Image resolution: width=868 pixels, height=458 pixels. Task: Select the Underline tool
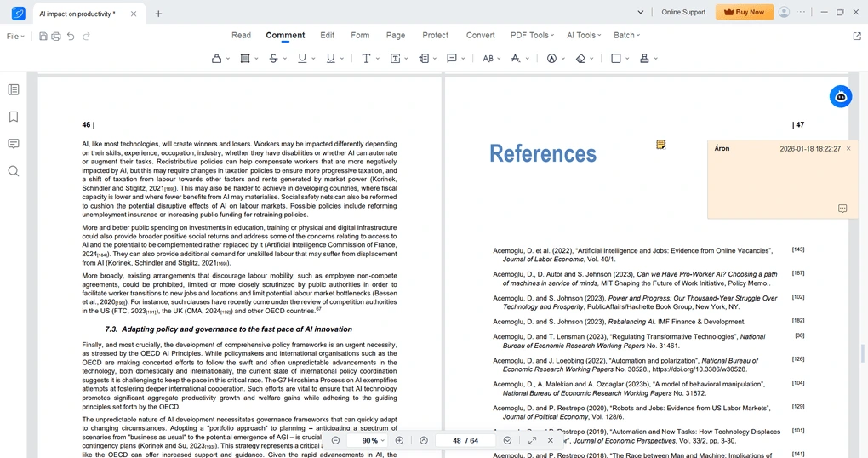coord(302,58)
